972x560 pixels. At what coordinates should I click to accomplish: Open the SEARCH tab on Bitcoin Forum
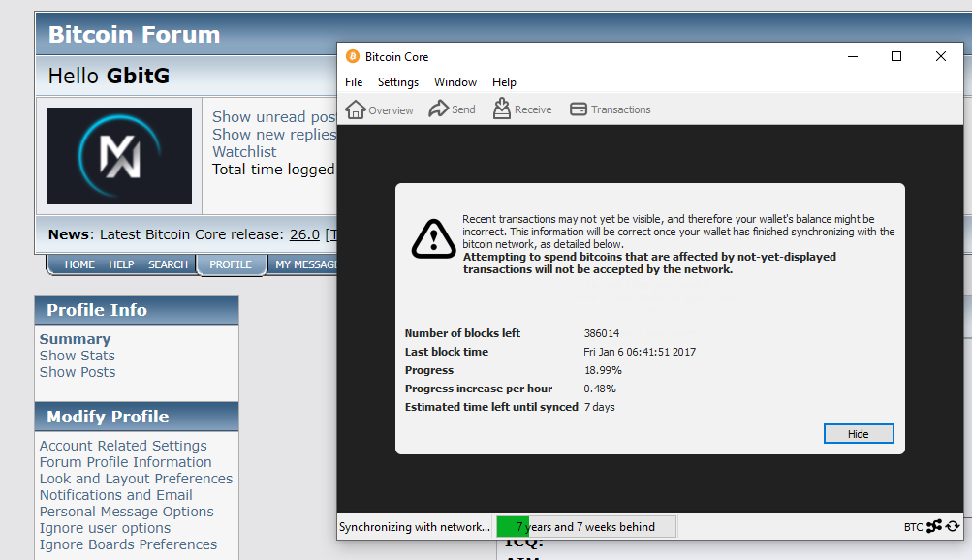(x=168, y=264)
